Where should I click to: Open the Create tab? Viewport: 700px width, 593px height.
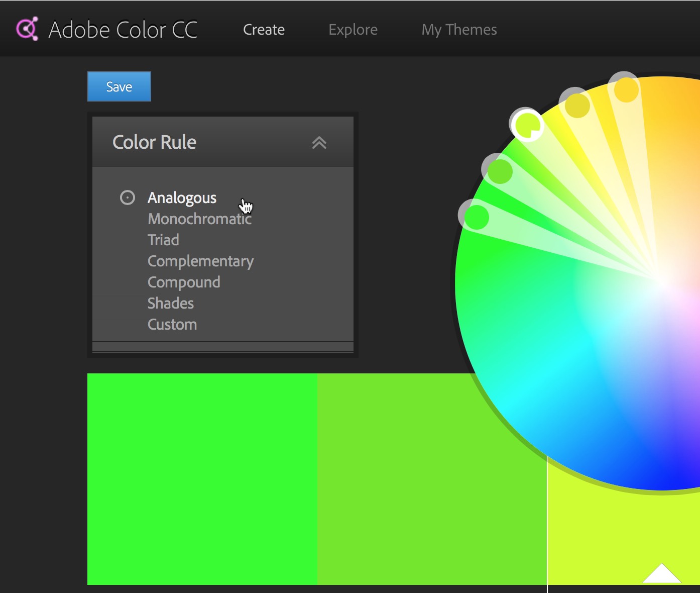coord(264,30)
